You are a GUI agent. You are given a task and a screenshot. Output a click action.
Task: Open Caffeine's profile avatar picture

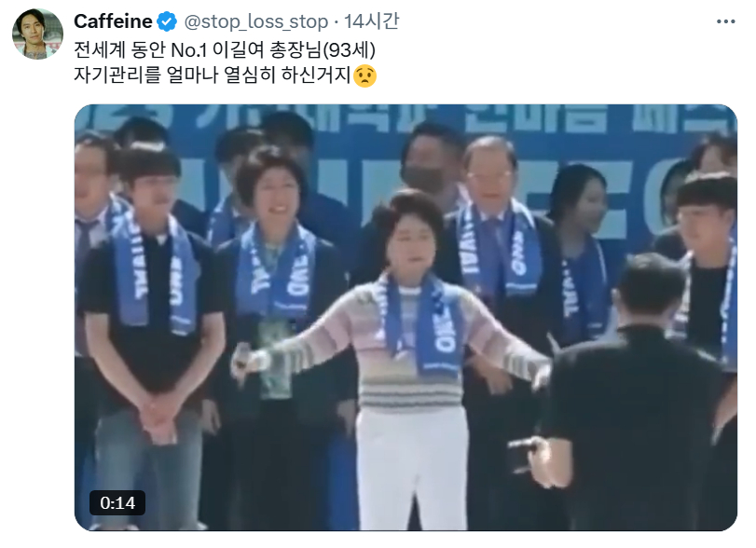pyautogui.click(x=37, y=34)
